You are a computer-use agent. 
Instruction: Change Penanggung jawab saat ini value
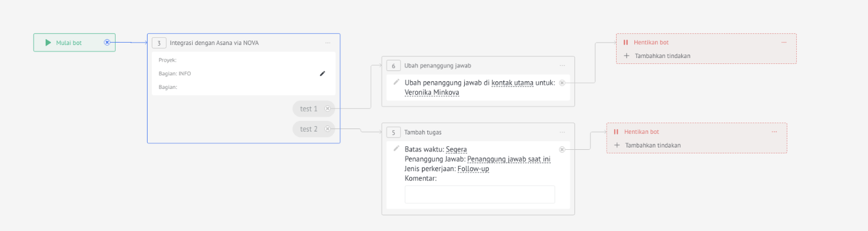point(509,159)
